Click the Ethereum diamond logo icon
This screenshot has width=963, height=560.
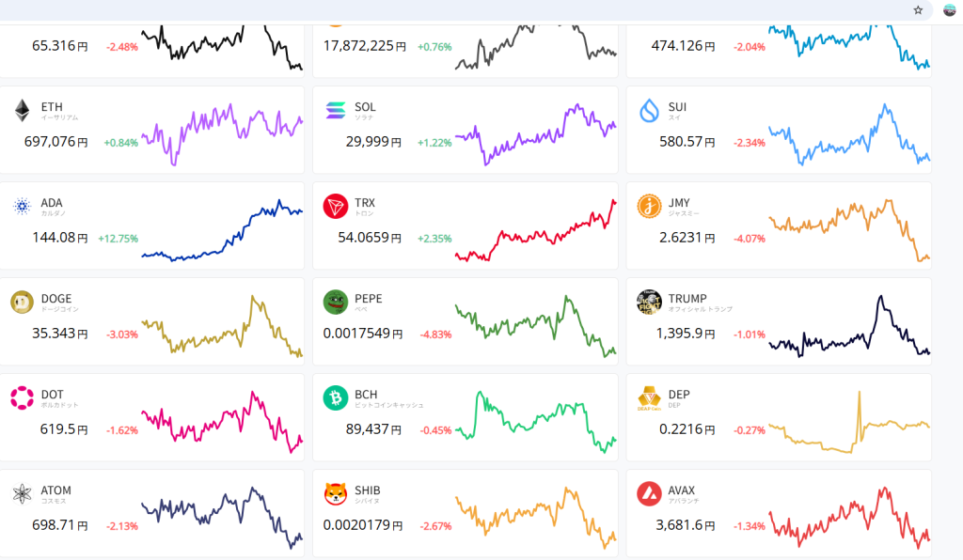(22, 111)
